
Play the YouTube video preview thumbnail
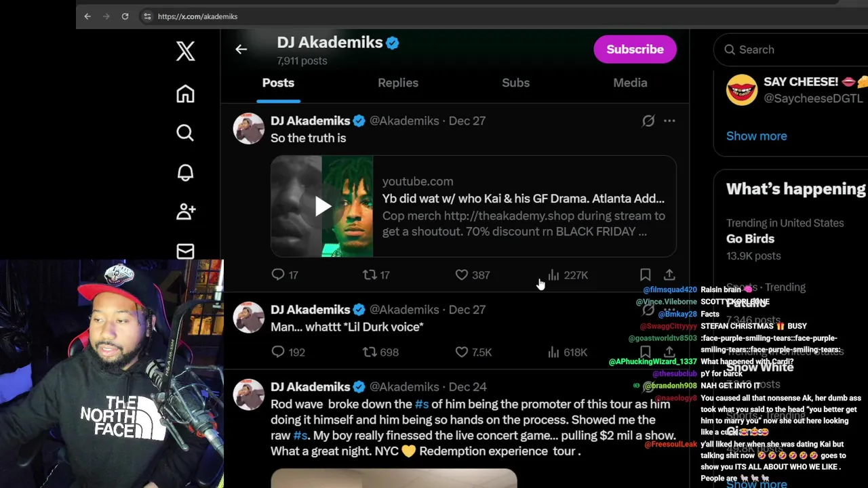point(322,207)
